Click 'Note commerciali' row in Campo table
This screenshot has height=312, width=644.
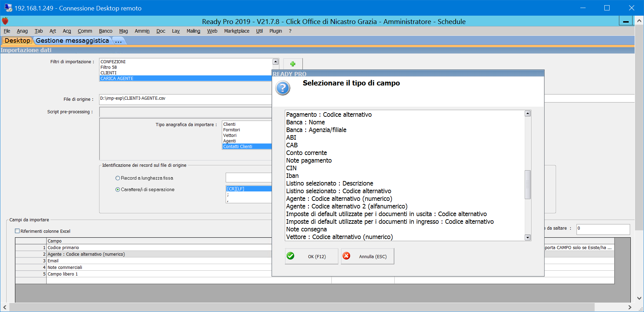[x=159, y=268]
